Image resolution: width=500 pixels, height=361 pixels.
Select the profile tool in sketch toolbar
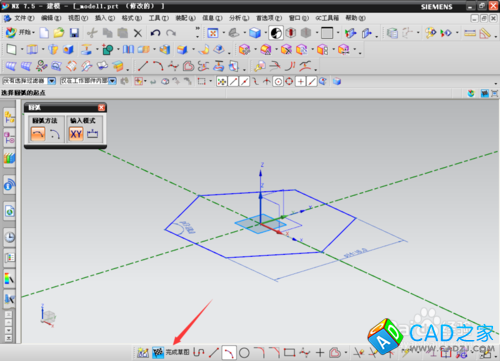coord(199,352)
